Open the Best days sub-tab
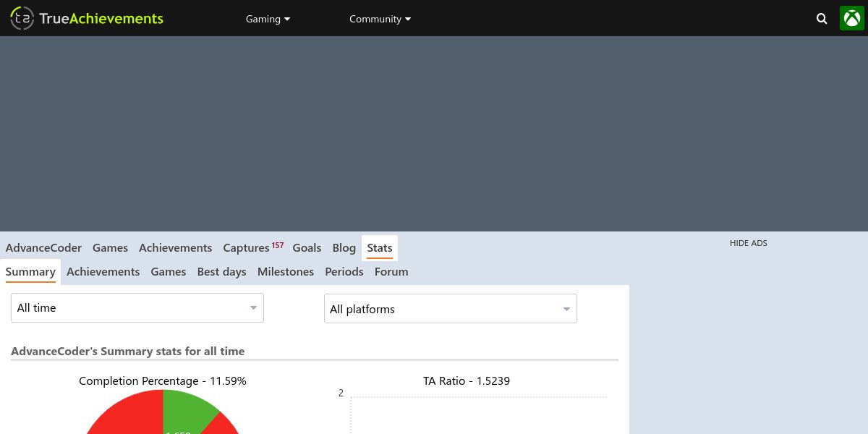Viewport: 868px width, 434px height. click(222, 272)
